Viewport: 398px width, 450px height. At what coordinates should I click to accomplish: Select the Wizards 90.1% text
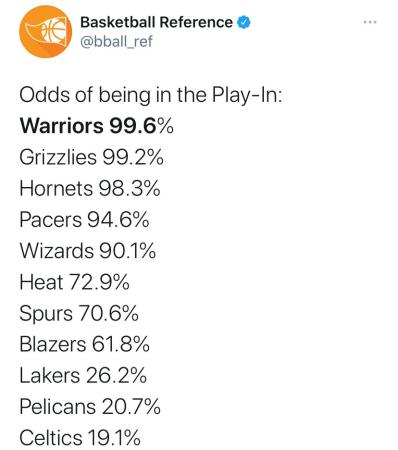[x=88, y=251]
